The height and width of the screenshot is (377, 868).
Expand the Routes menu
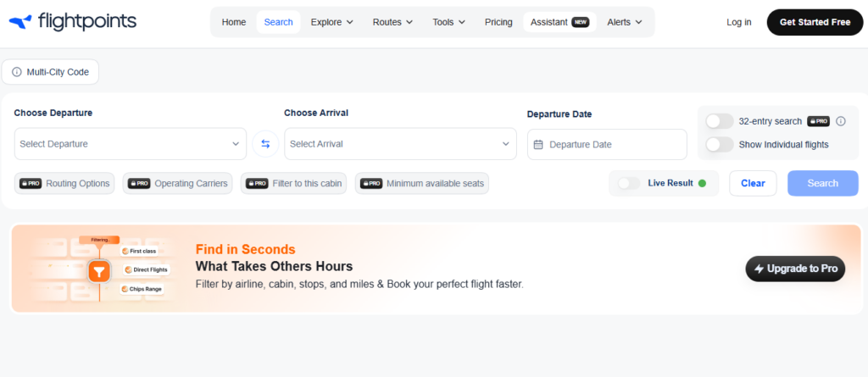click(392, 22)
